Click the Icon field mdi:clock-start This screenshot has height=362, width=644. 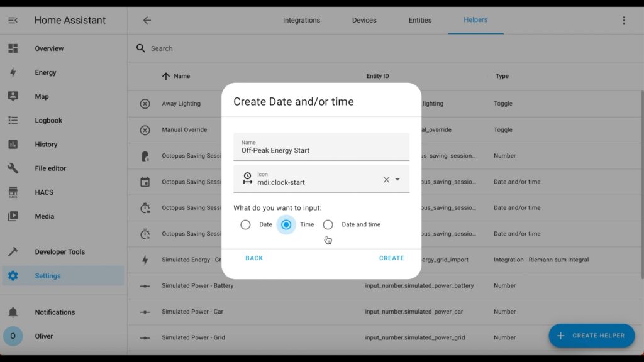click(321, 178)
